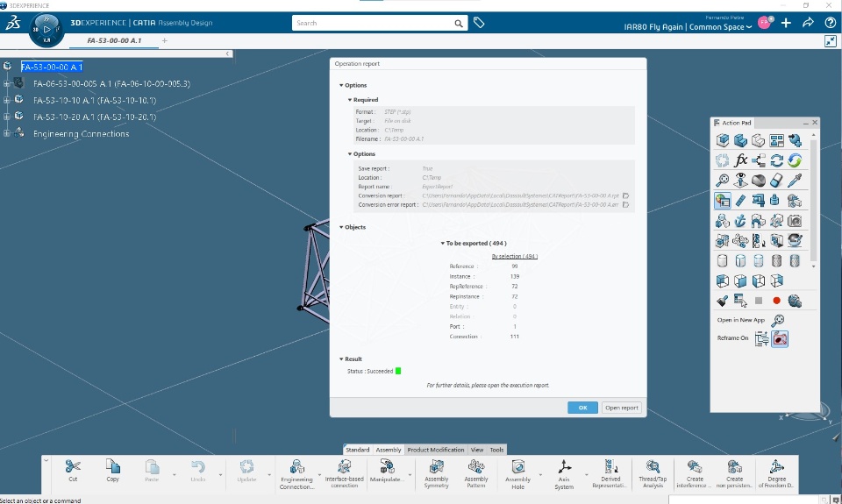Expand the FA-53-10-10 A.1 tree node
The width and height of the screenshot is (842, 504).
pos(6,101)
